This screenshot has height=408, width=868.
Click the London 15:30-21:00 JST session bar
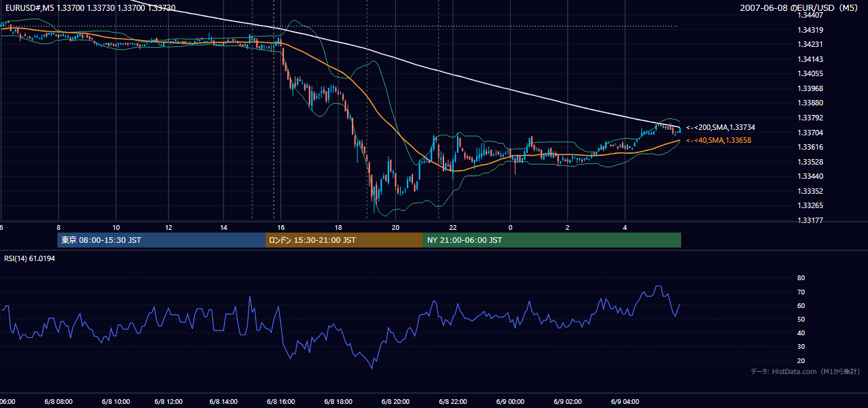coord(344,240)
